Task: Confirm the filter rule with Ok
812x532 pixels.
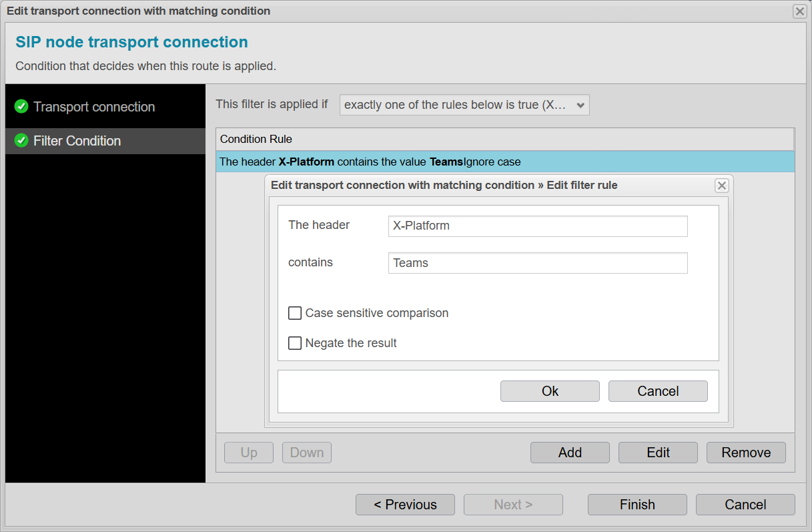Action: pos(550,391)
